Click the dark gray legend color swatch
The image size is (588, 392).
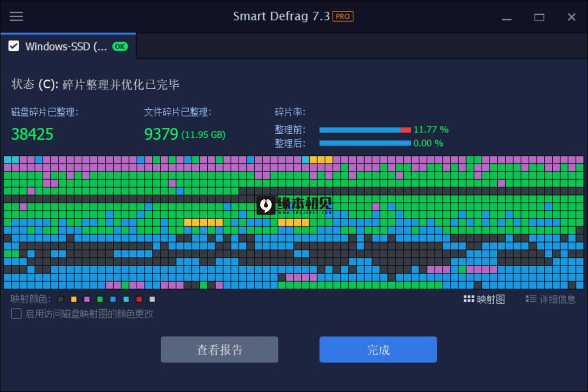[61, 299]
